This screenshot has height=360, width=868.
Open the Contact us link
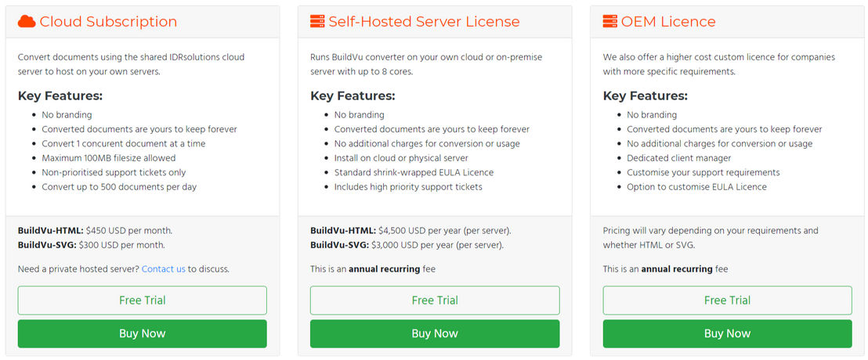[163, 269]
